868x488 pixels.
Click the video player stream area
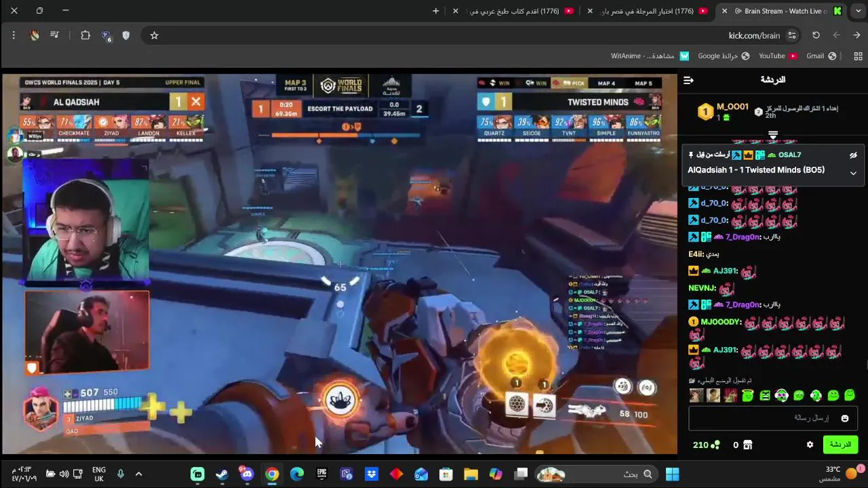[x=339, y=264]
